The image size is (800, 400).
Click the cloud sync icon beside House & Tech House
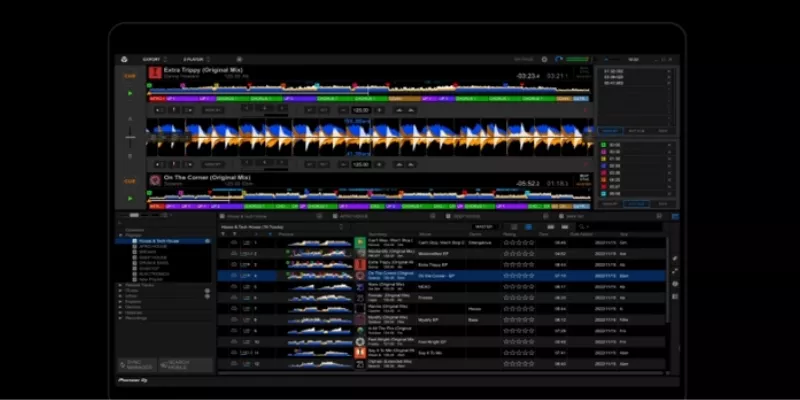pyautogui.click(x=208, y=241)
